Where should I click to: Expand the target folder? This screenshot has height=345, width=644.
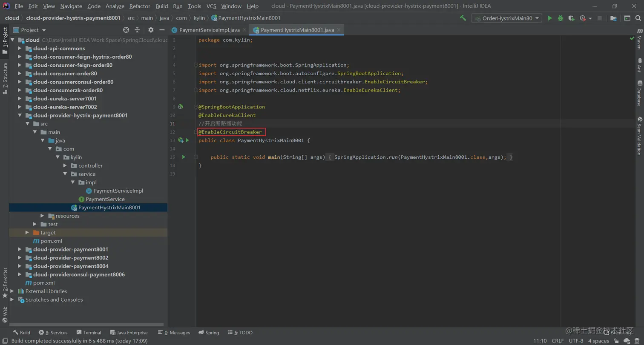(27, 233)
